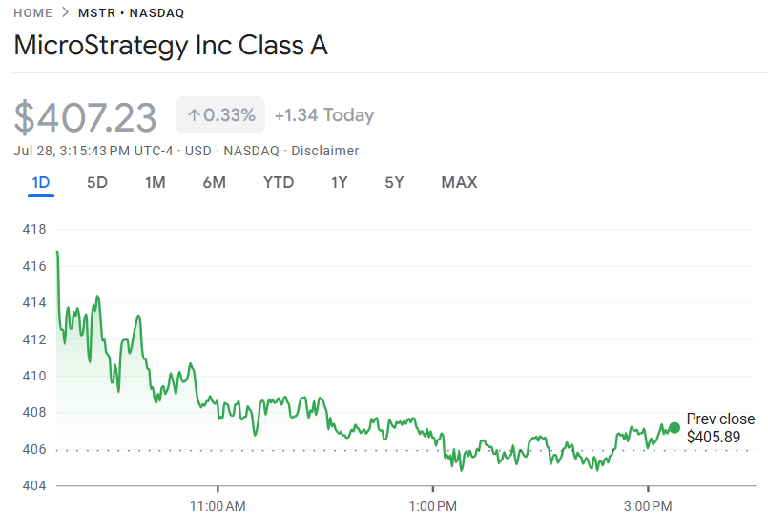The height and width of the screenshot is (532, 768).
Task: Click the 1:00 PM axis tick
Action: tap(433, 506)
